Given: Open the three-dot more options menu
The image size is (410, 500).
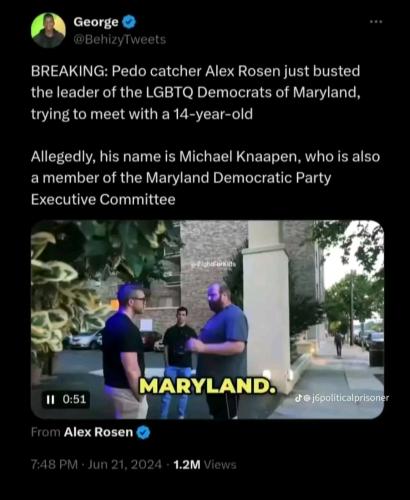Looking at the screenshot, I should click(376, 22).
